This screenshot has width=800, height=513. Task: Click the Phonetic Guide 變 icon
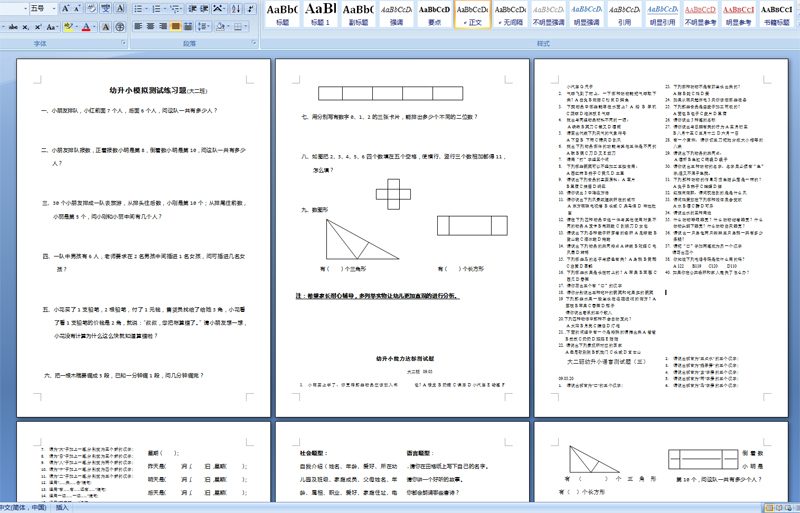pos(106,9)
